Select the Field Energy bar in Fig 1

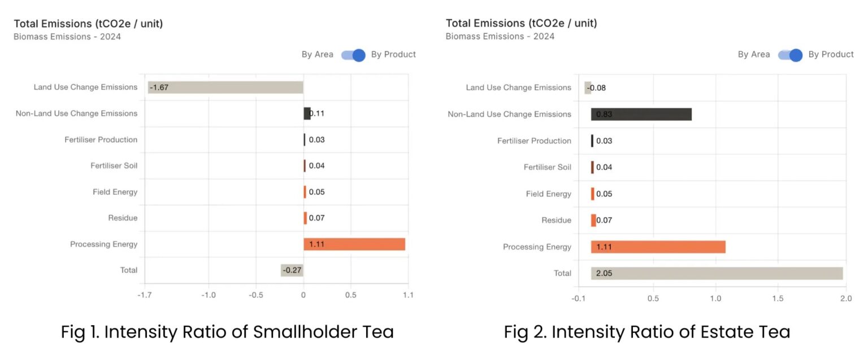coord(306,192)
